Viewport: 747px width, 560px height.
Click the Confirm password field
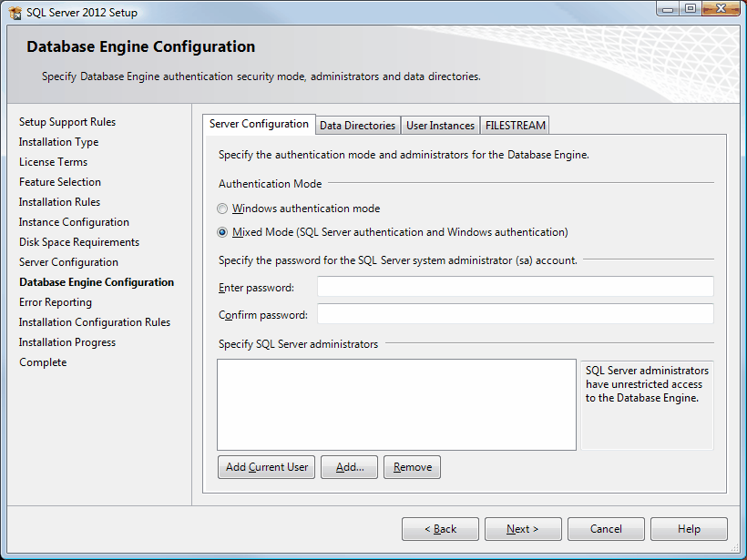click(515, 314)
